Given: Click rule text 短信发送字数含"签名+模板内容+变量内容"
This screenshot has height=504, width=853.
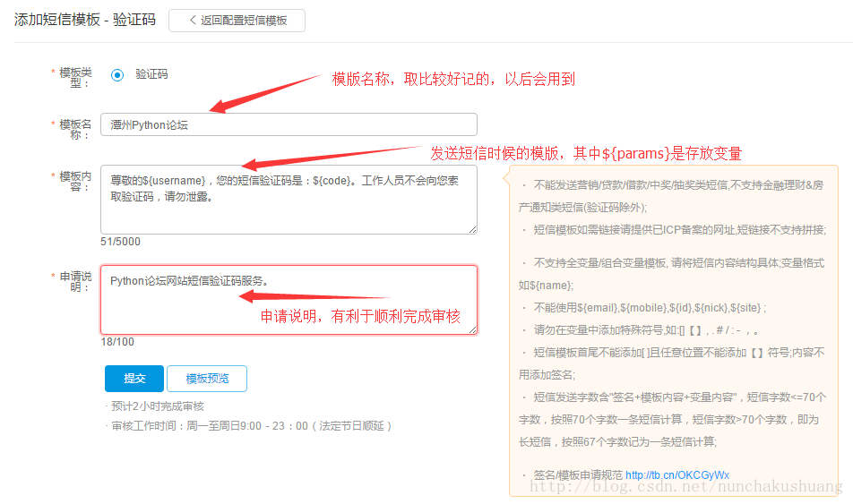Looking at the screenshot, I should coord(672,420).
